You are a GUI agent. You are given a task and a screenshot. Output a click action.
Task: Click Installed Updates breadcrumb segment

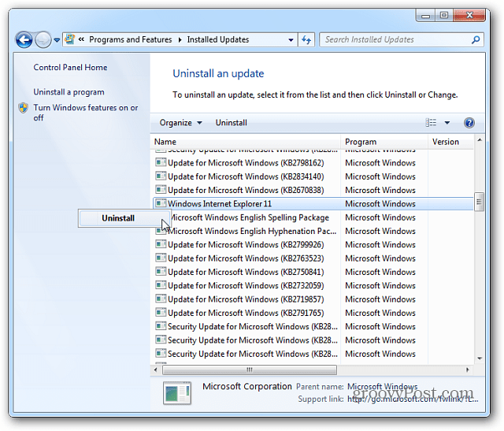point(218,39)
